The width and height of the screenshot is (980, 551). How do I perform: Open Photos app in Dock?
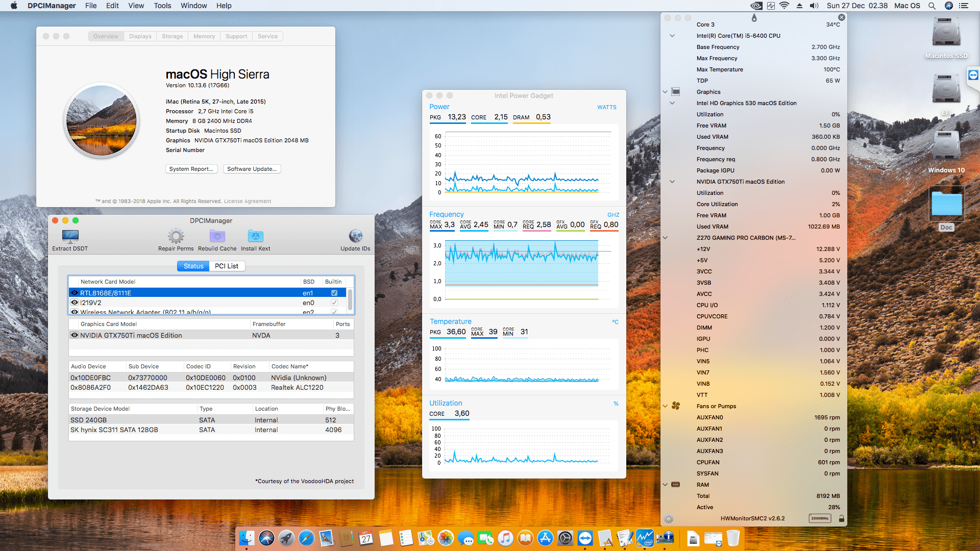click(446, 538)
